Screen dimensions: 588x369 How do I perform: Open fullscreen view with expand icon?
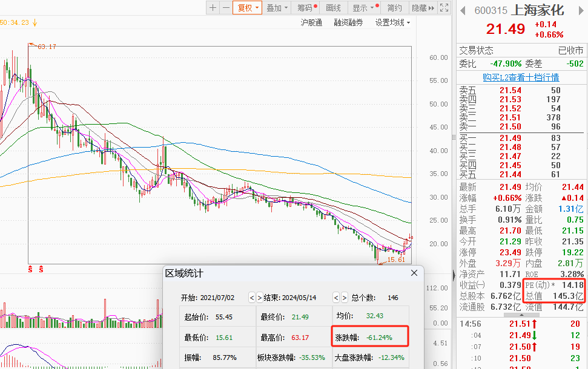[444, 8]
